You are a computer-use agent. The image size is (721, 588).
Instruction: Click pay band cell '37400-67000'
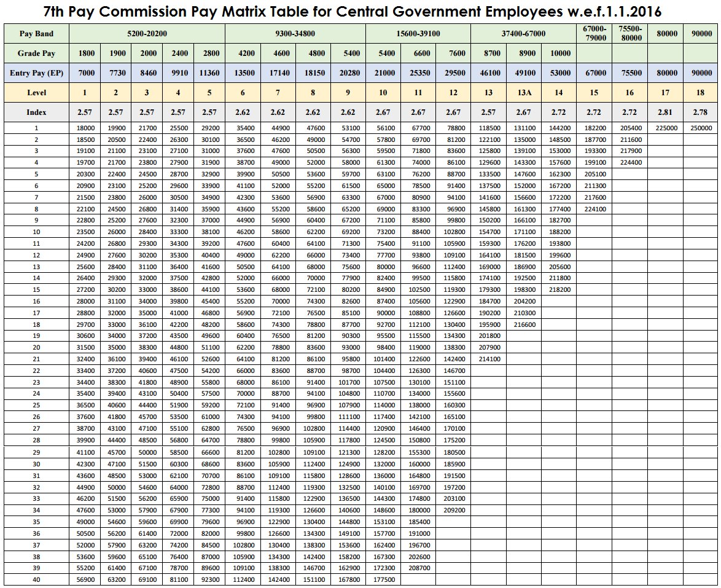523,34
